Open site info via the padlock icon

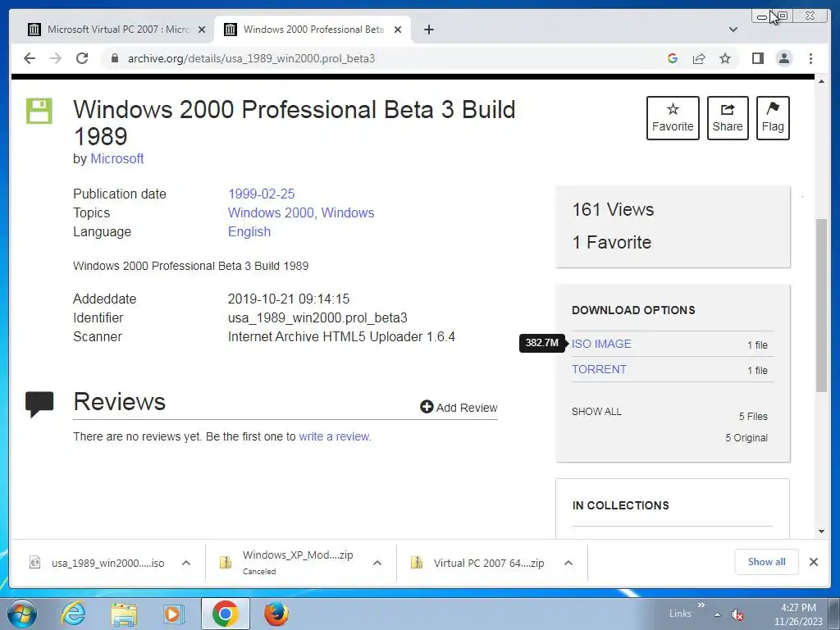(x=114, y=58)
